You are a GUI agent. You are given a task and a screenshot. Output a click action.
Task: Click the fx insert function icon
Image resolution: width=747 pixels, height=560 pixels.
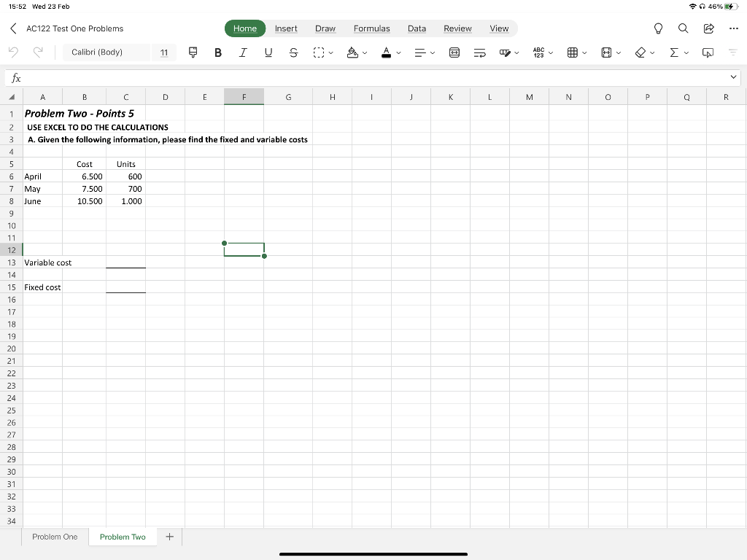click(x=16, y=77)
